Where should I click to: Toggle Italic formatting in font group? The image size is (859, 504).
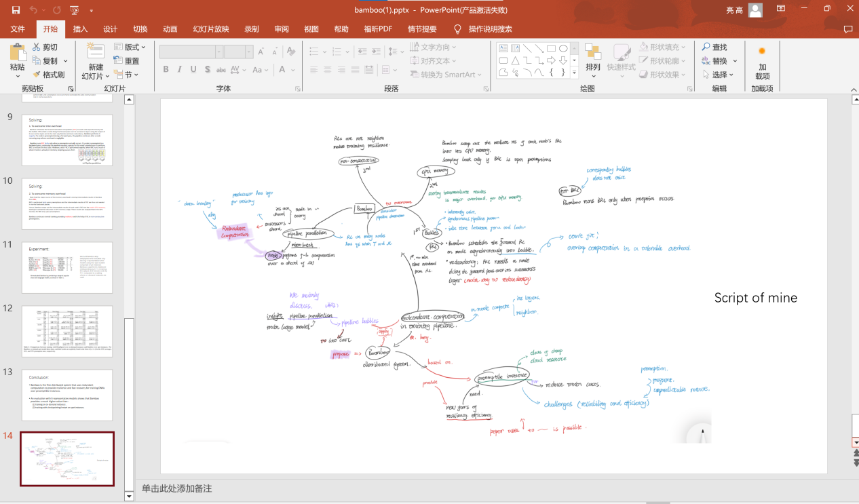pyautogui.click(x=180, y=70)
